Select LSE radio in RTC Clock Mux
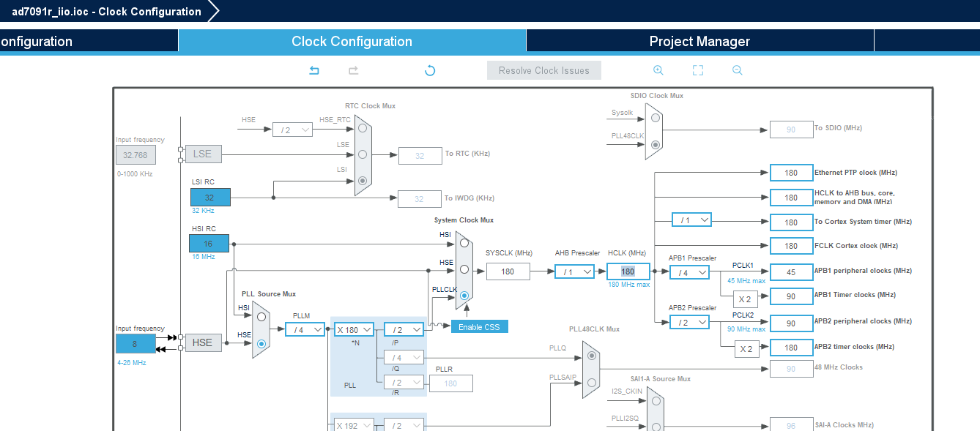 point(363,154)
